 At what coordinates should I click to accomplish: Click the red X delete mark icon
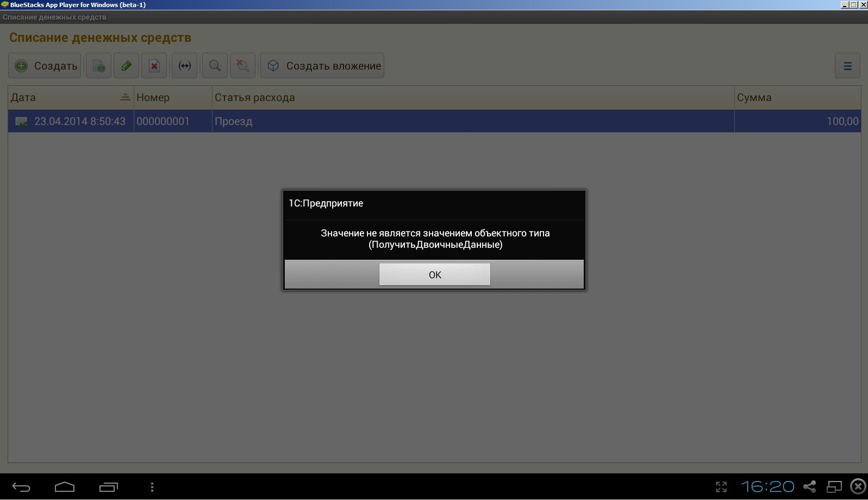pyautogui.click(x=154, y=66)
